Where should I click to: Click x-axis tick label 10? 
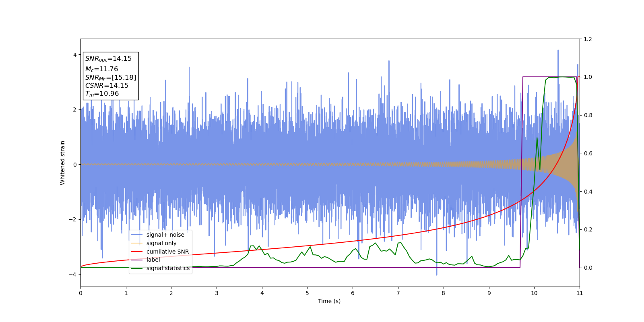(534, 293)
